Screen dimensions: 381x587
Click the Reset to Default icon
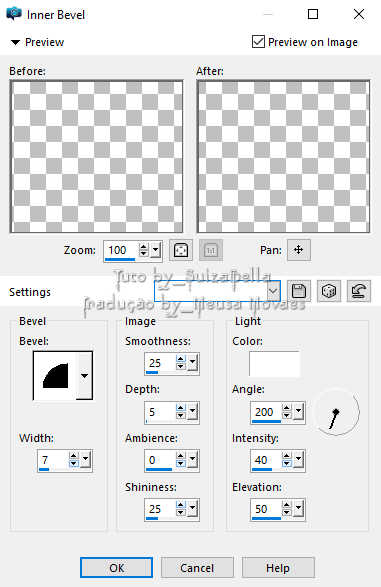click(x=359, y=291)
